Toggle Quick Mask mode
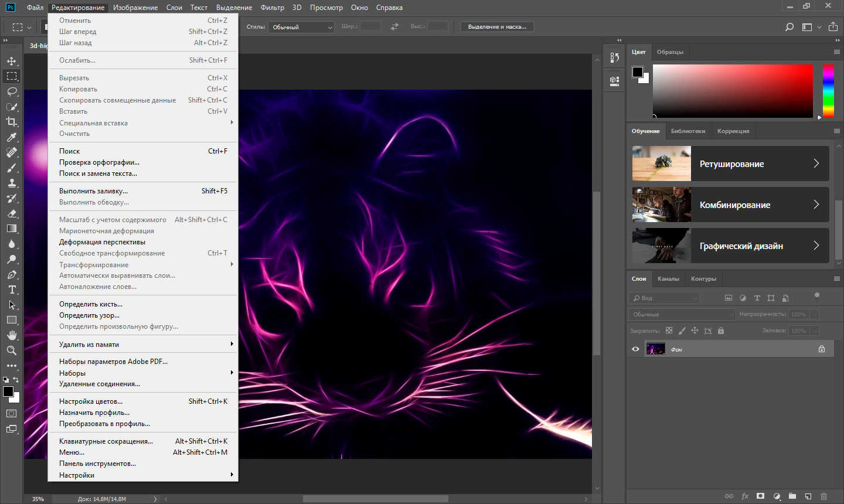The height and width of the screenshot is (504, 844). point(12,413)
